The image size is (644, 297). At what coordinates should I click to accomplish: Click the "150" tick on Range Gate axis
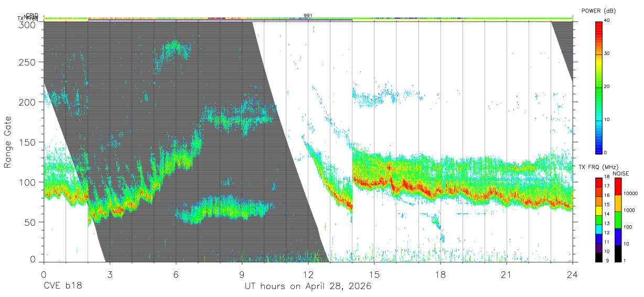coord(27,142)
